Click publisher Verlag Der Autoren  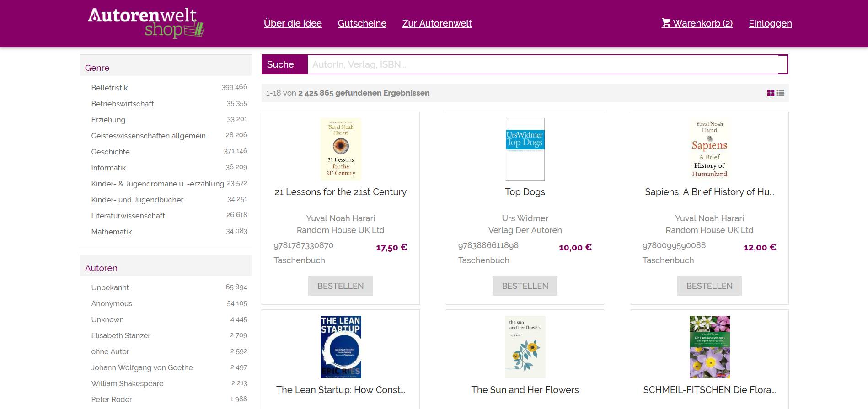pyautogui.click(x=525, y=230)
